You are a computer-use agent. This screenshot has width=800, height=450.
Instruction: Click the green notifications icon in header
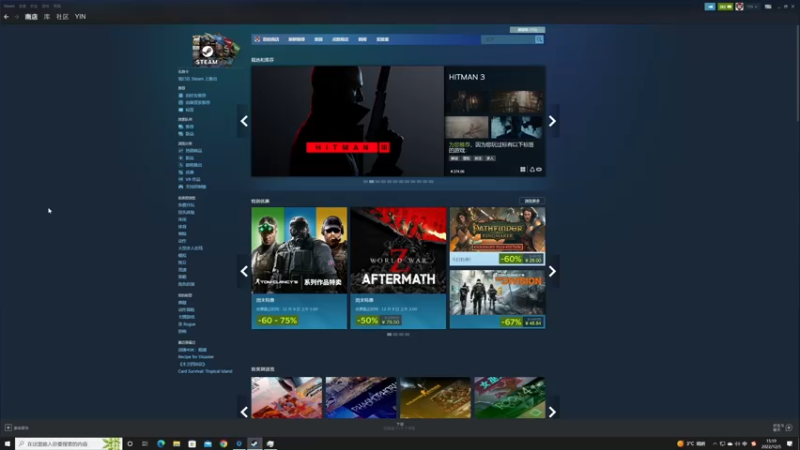pos(725,7)
